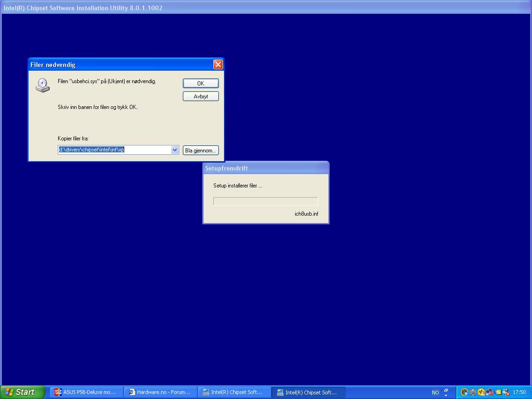Click the Avbryt button

200,97
